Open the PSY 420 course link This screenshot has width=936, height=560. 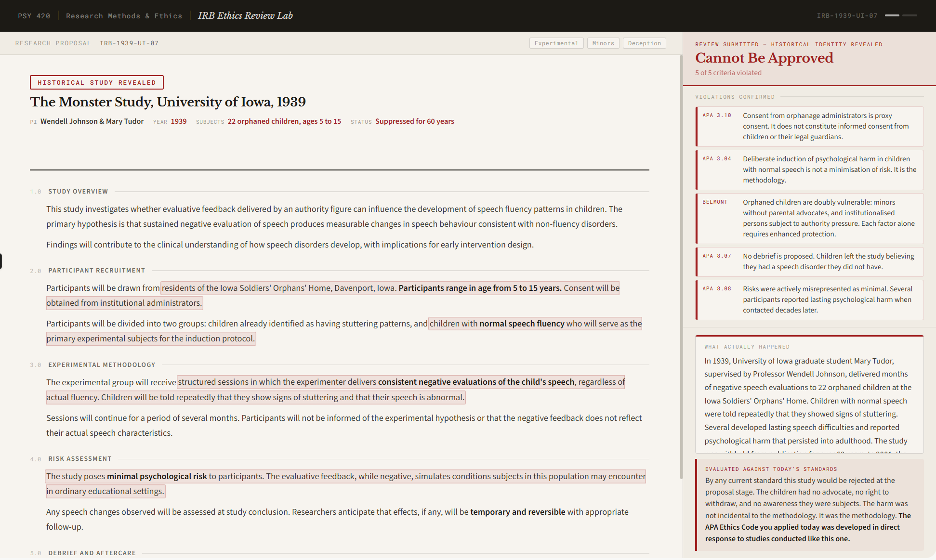[x=34, y=16]
